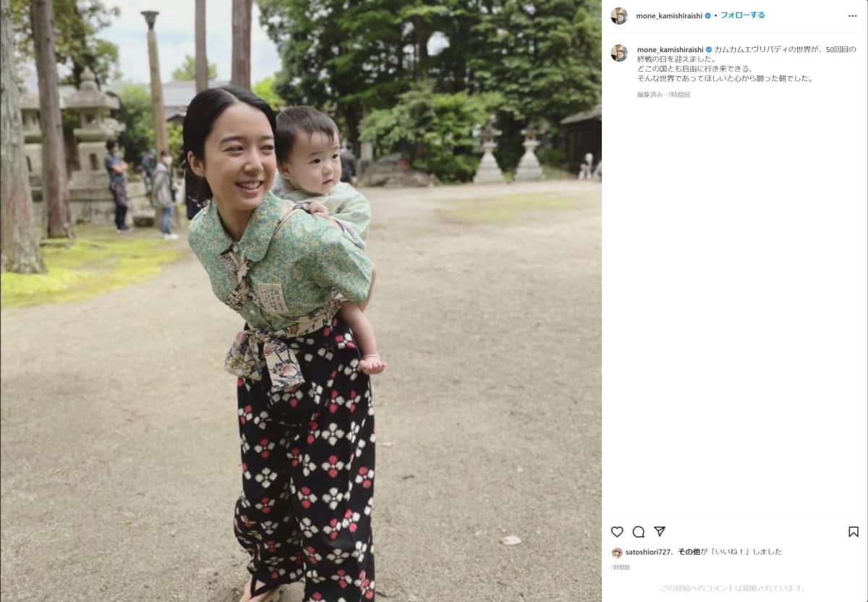Click the verified badge beside caption username
Image resolution: width=868 pixels, height=602 pixels.
click(x=710, y=49)
